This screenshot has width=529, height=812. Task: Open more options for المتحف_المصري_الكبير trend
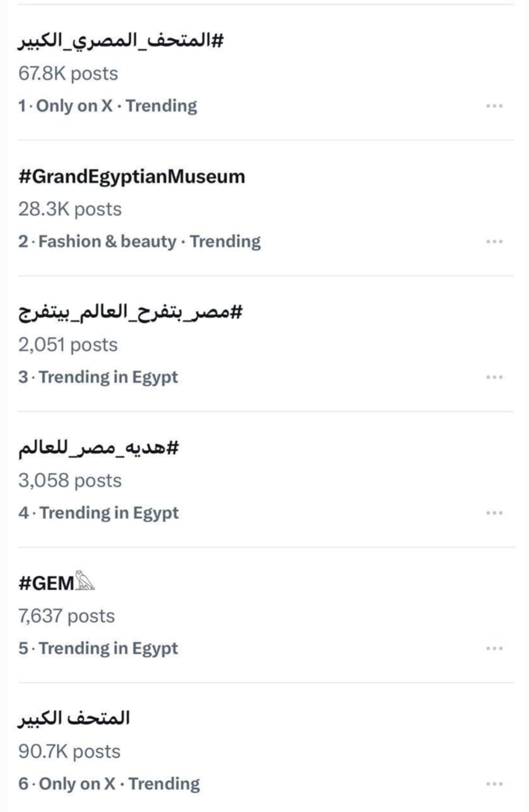coord(494,106)
